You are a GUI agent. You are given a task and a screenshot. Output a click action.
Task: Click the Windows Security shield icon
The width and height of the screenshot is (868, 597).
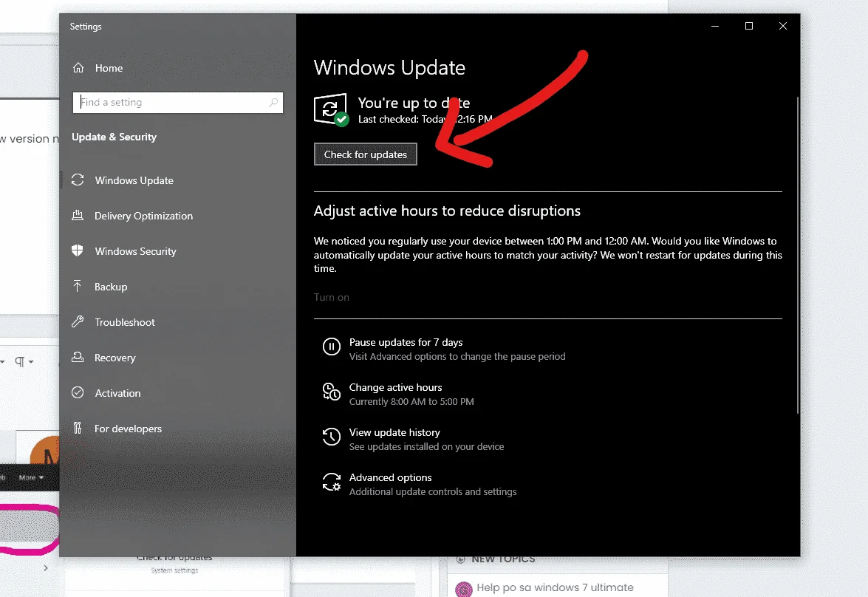click(78, 251)
